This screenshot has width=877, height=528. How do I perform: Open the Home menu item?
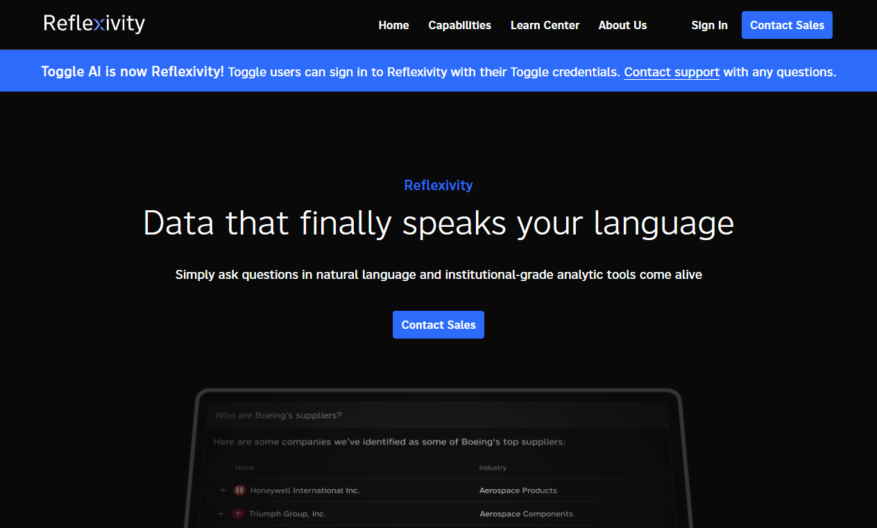(x=393, y=25)
